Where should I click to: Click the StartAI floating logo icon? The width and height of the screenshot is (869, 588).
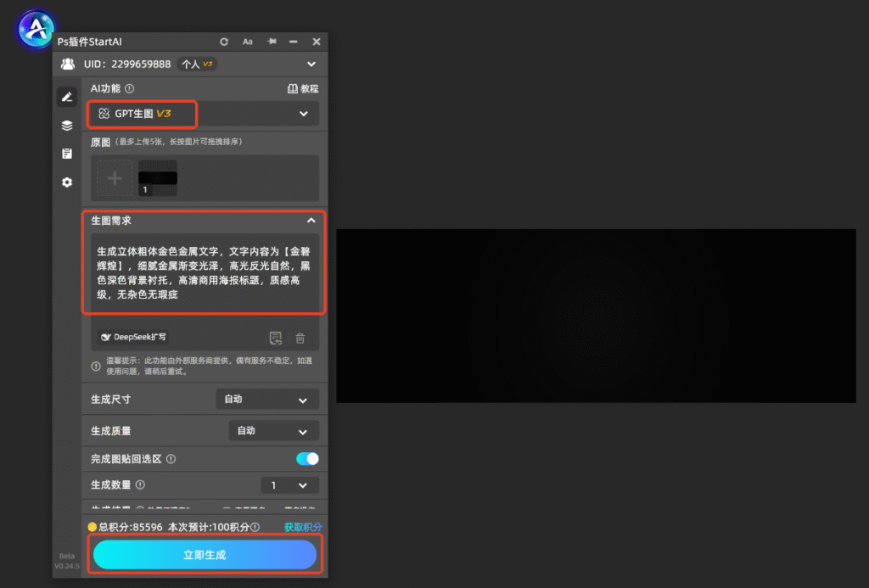pos(36,29)
